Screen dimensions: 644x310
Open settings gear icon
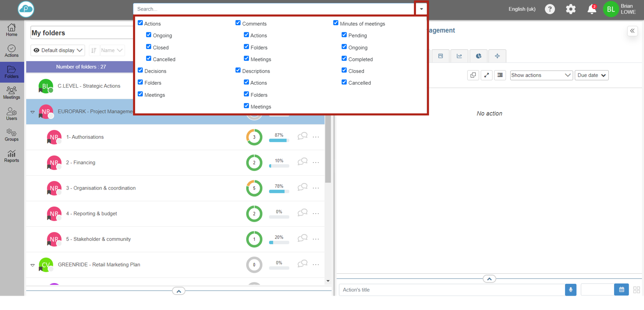coord(570,9)
